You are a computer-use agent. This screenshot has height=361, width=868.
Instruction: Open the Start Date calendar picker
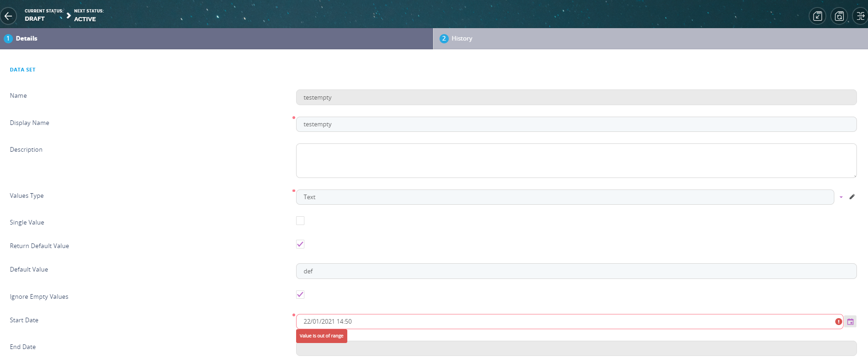850,322
